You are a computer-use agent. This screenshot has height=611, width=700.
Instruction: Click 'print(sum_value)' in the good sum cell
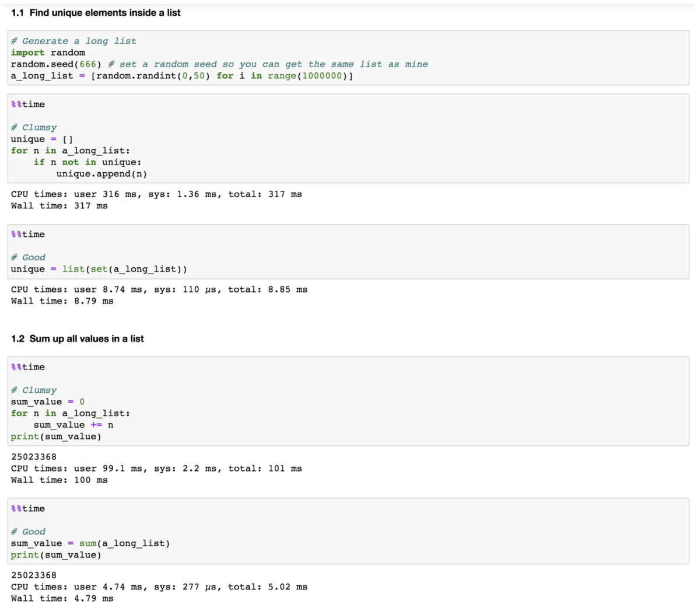[56, 555]
